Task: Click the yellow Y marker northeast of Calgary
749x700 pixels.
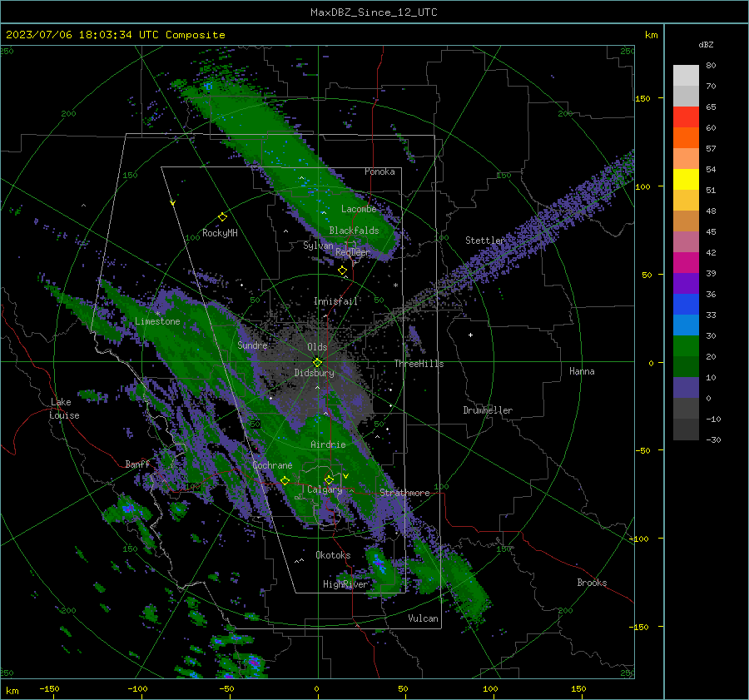Action: [x=346, y=476]
